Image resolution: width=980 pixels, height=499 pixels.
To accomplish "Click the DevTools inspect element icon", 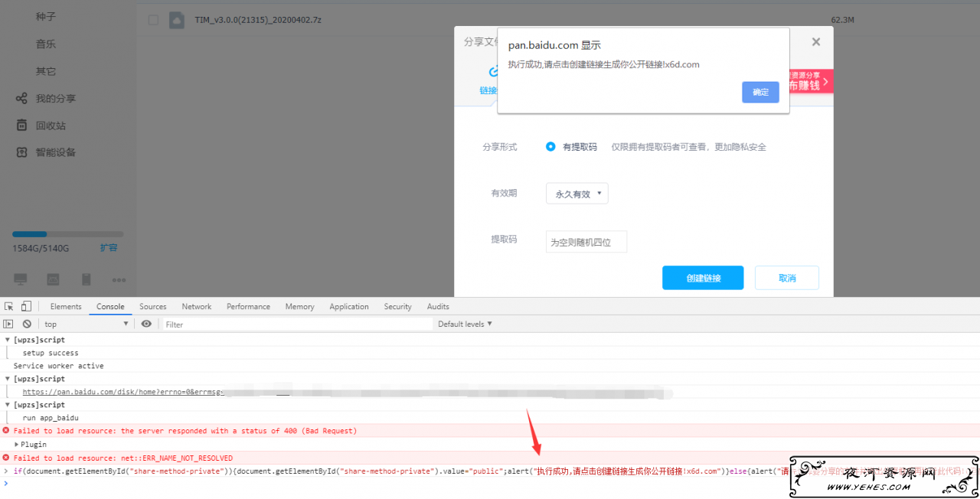I will [x=9, y=306].
